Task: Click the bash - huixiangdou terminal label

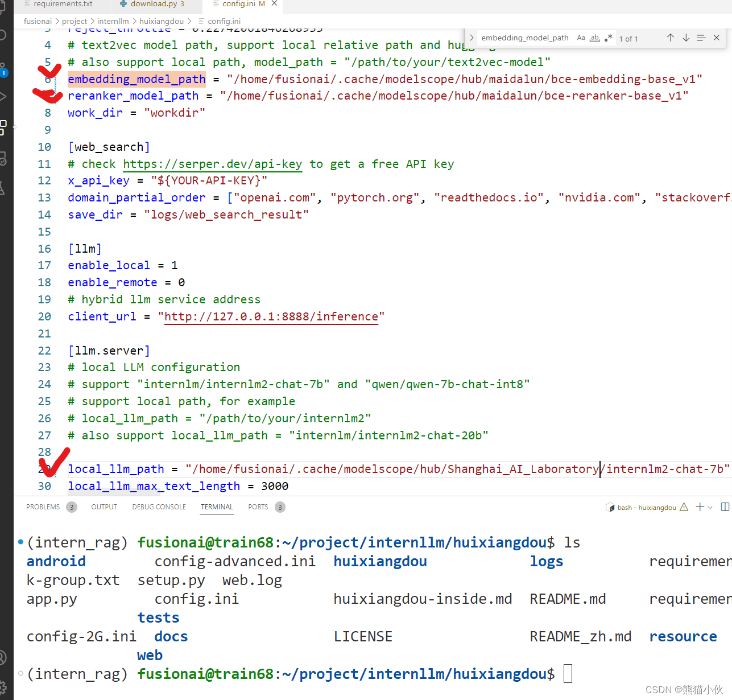Action: click(x=647, y=508)
